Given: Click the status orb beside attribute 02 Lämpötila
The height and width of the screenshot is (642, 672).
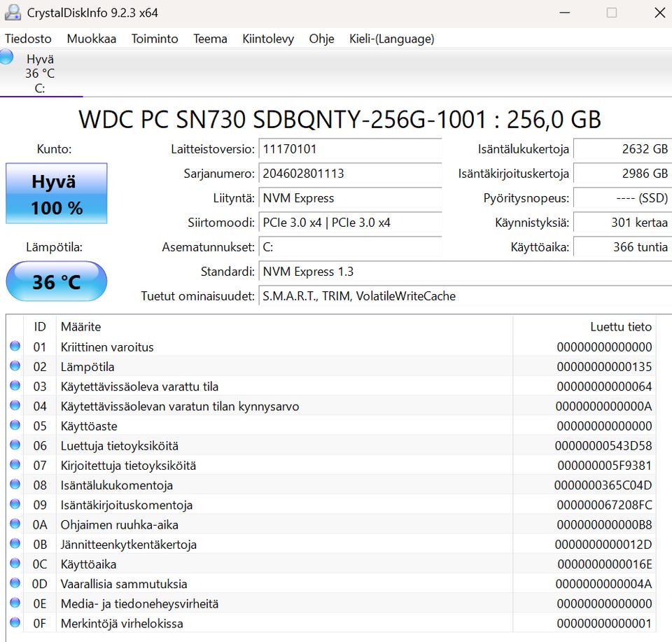Looking at the screenshot, I should pos(15,365).
